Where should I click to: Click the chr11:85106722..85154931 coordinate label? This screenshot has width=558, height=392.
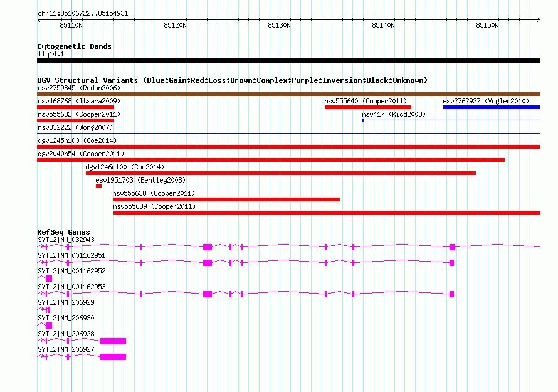click(x=83, y=14)
